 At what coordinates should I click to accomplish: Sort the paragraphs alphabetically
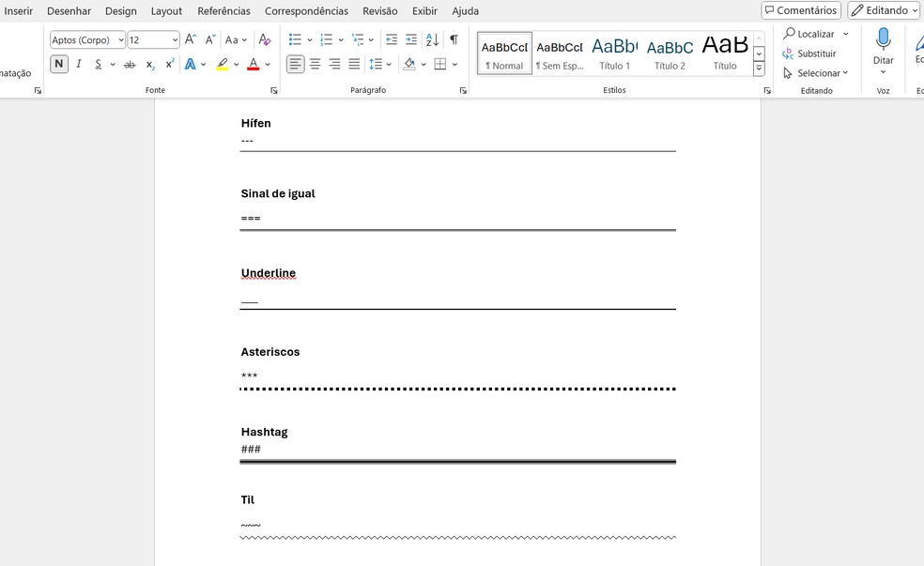pos(432,39)
